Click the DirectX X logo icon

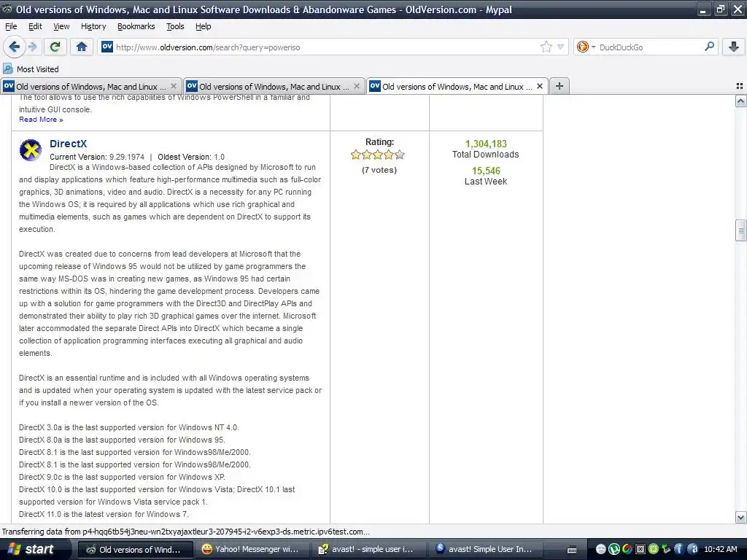(x=31, y=150)
